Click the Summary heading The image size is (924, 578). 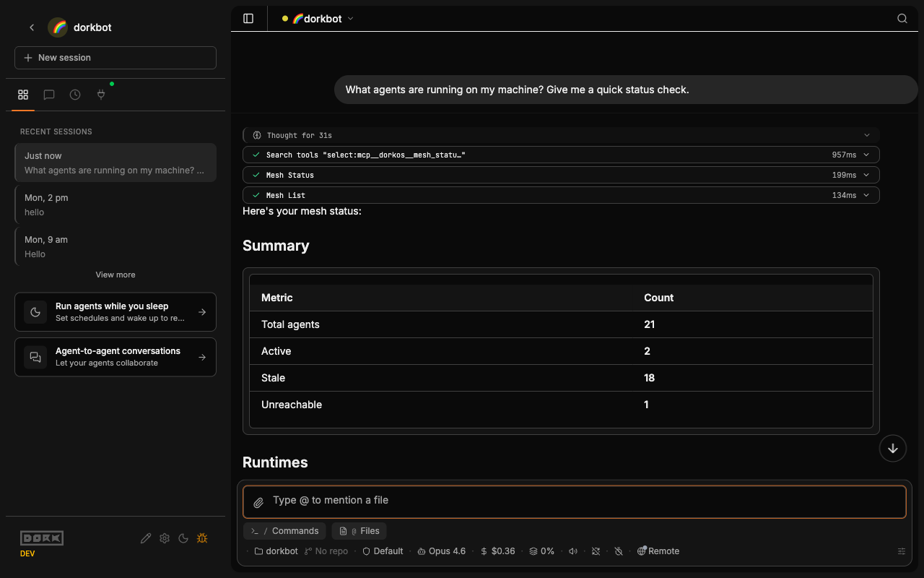[x=276, y=246]
